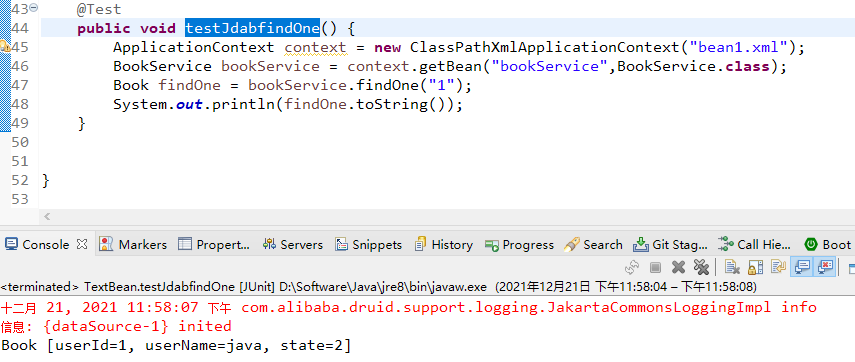
Task: Click the underlined context variable on line 45
Action: pyautogui.click(x=315, y=47)
